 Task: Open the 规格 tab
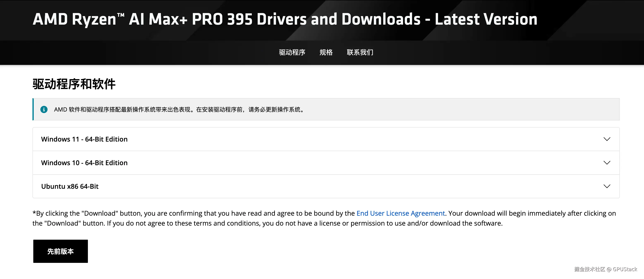click(326, 52)
